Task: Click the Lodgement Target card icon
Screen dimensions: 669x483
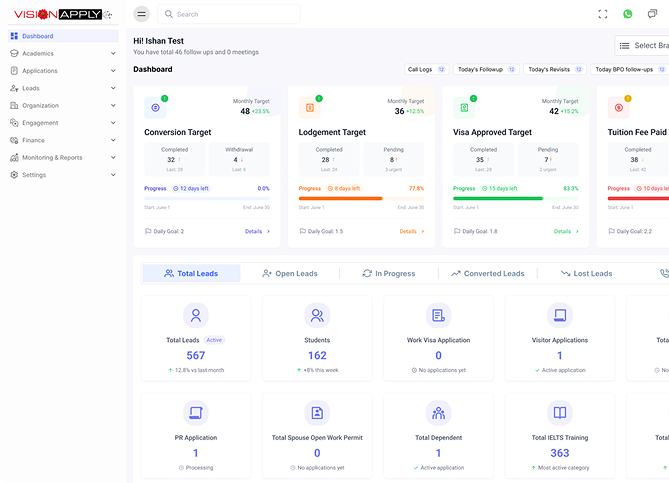Action: [310, 108]
